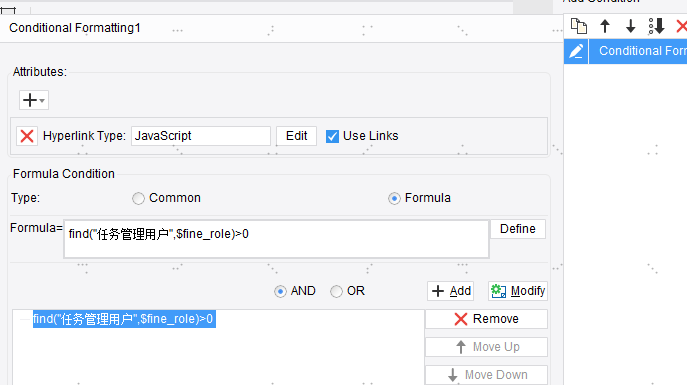This screenshot has width=687, height=385.
Task: Click the JavaScript hyperlink type field
Action: click(x=201, y=136)
